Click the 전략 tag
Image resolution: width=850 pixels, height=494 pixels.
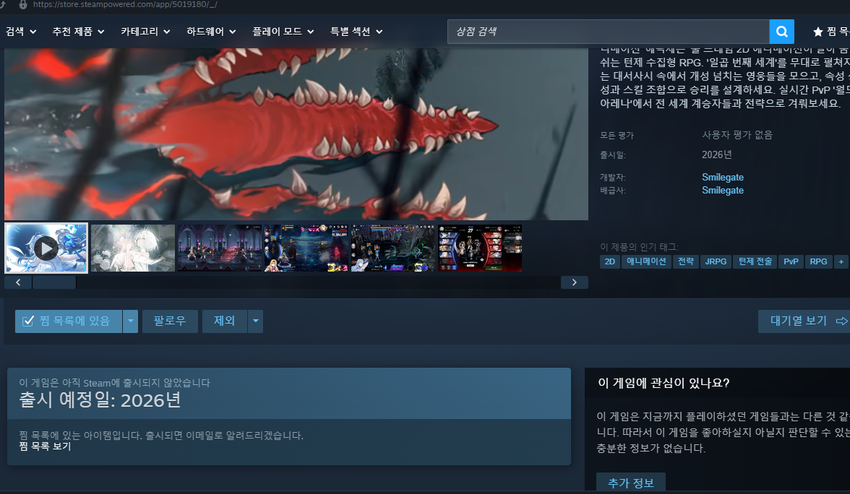686,262
